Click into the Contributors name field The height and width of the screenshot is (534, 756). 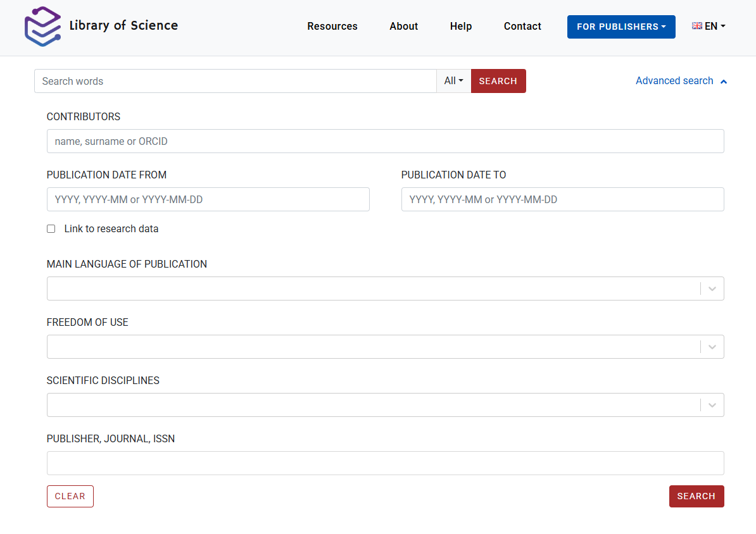point(385,141)
